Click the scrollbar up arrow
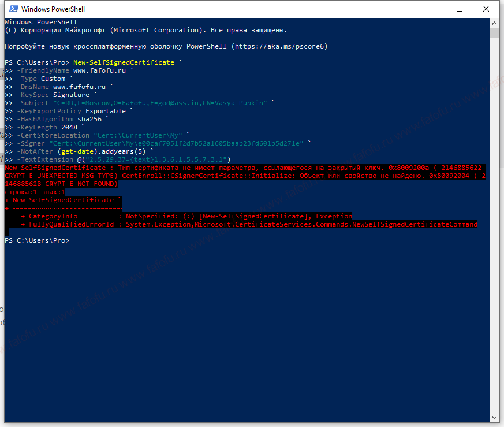 click(x=494, y=23)
